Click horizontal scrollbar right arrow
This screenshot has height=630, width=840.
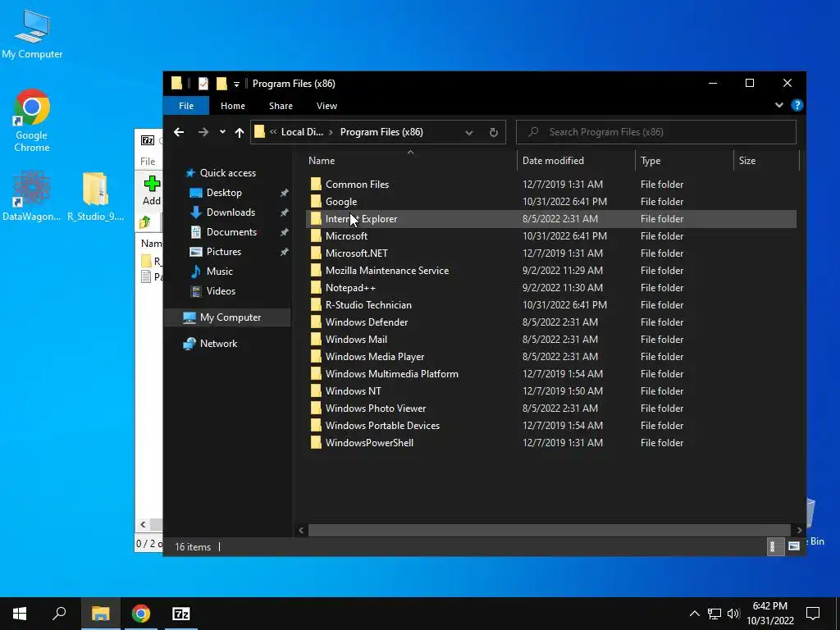click(799, 530)
